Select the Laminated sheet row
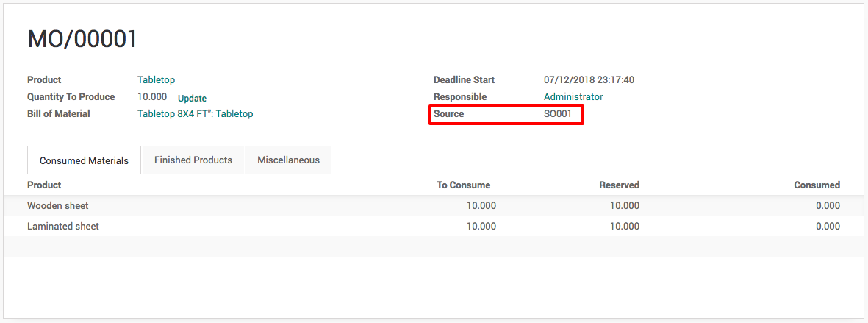Screen dimensions: 868x323 (x=63, y=226)
